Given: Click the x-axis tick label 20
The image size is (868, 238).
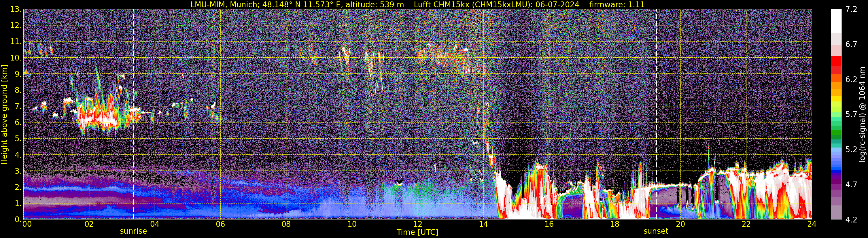Looking at the screenshot, I should [680, 224].
